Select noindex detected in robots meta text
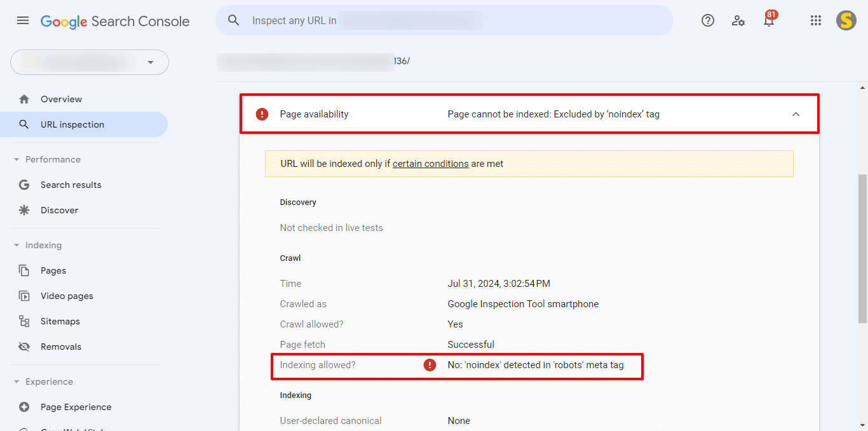Viewport: 868px width, 431px height. tap(536, 365)
